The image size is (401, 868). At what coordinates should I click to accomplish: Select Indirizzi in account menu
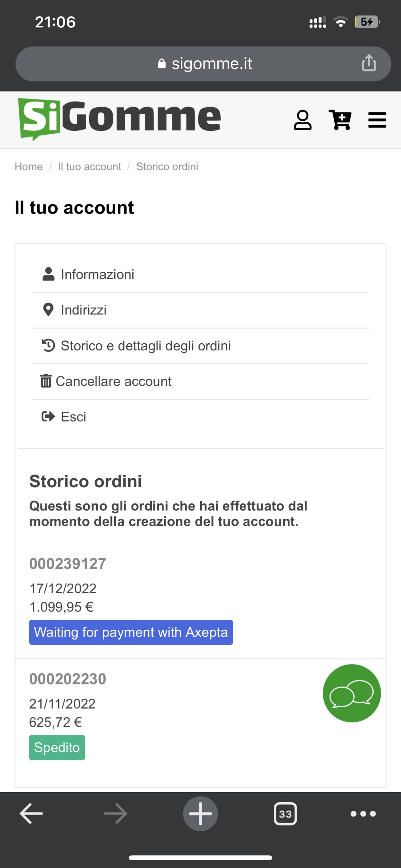[x=84, y=310]
